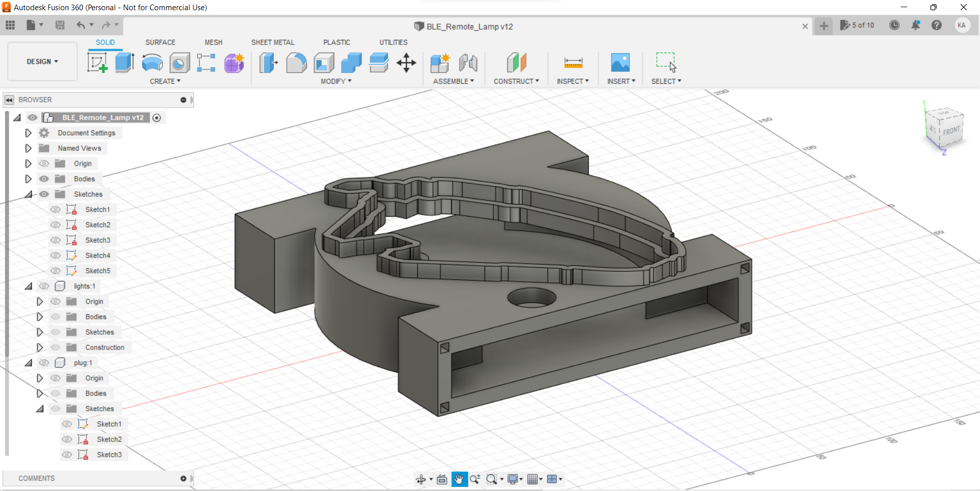Select the Create Sketch tool
Image resolution: width=980 pixels, height=491 pixels.
pos(97,62)
